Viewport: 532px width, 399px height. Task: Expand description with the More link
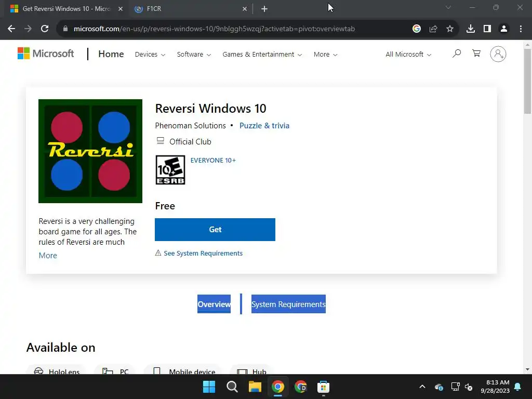coord(48,256)
